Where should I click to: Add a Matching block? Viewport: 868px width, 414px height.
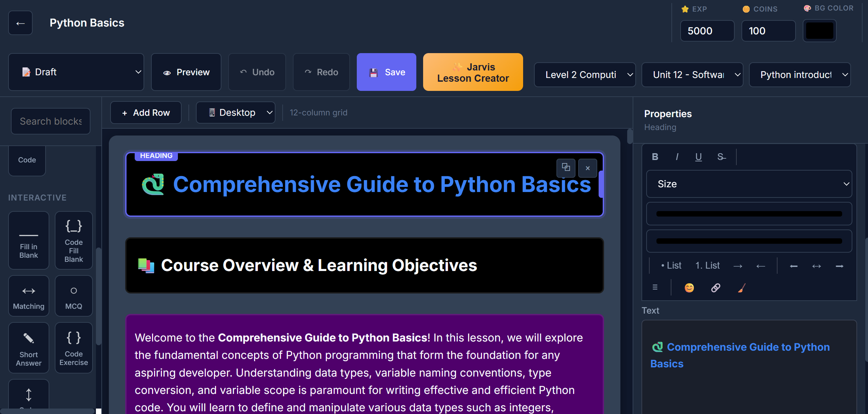click(x=29, y=296)
